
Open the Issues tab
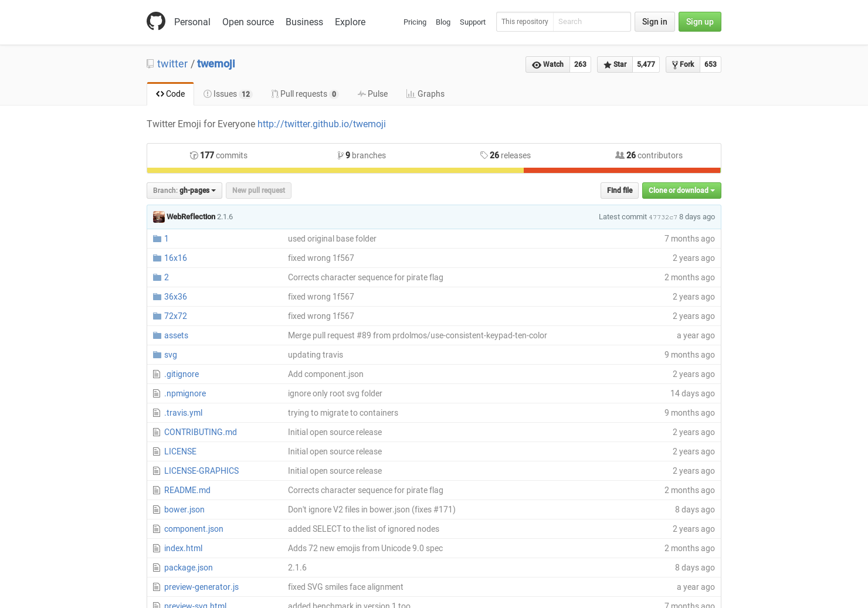point(228,94)
